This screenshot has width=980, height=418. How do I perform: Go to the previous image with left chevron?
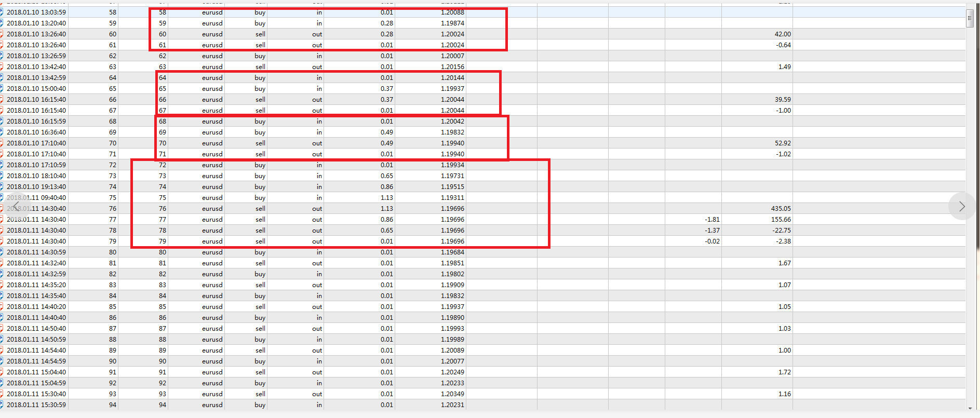(x=16, y=206)
